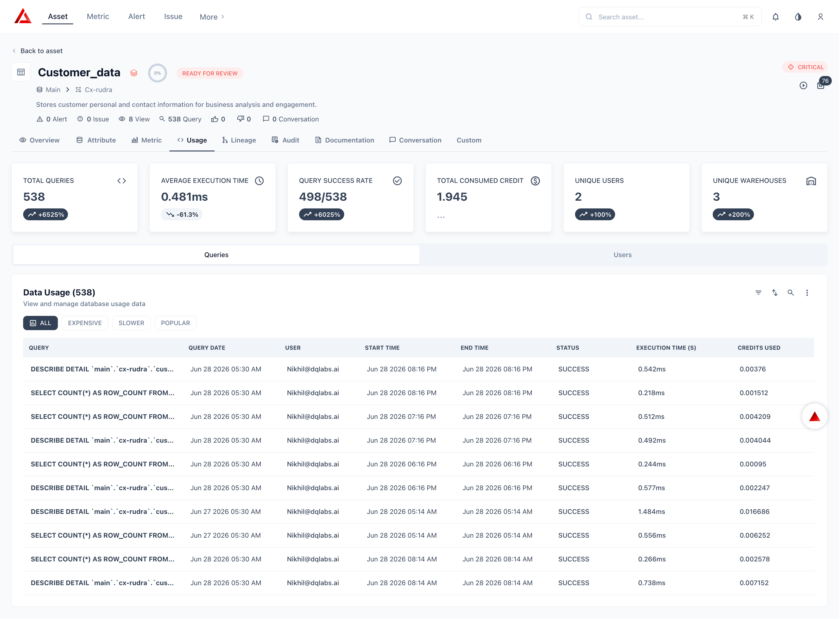
Task: Click the thumbs up icon
Action: 215,119
